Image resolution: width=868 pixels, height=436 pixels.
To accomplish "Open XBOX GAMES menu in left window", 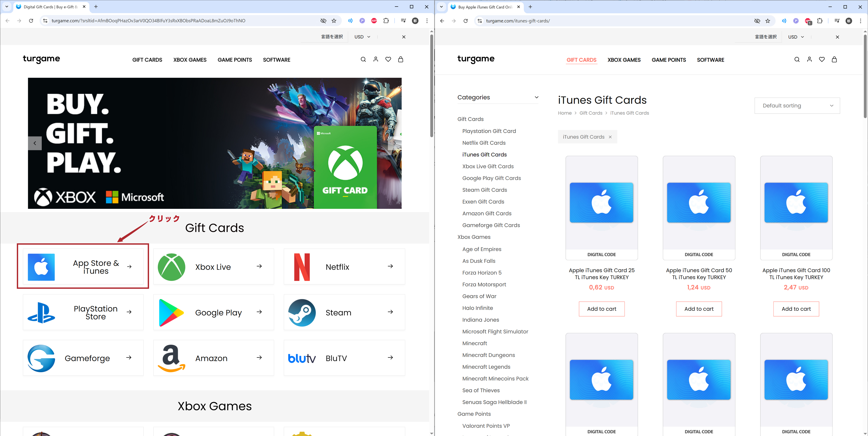I will tap(190, 60).
